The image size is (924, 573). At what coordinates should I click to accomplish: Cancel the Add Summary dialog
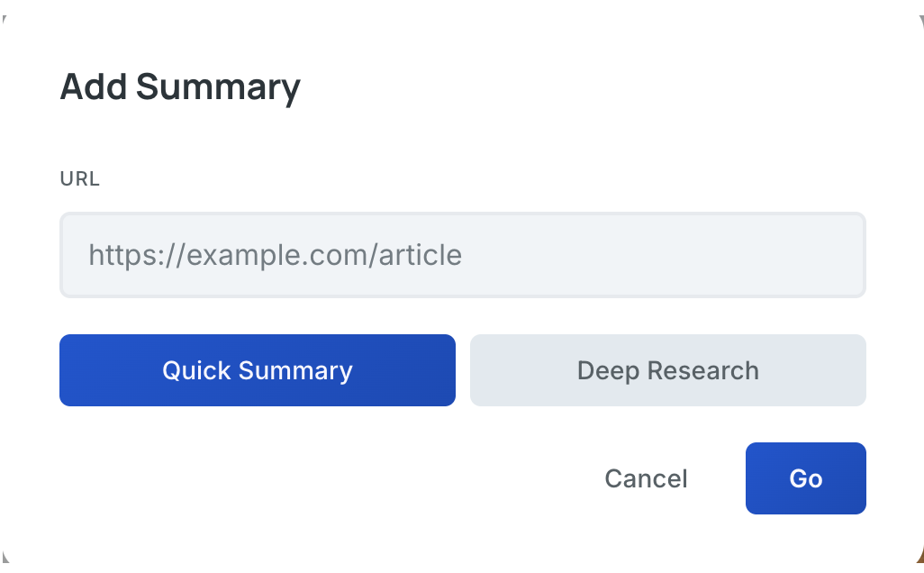click(646, 478)
